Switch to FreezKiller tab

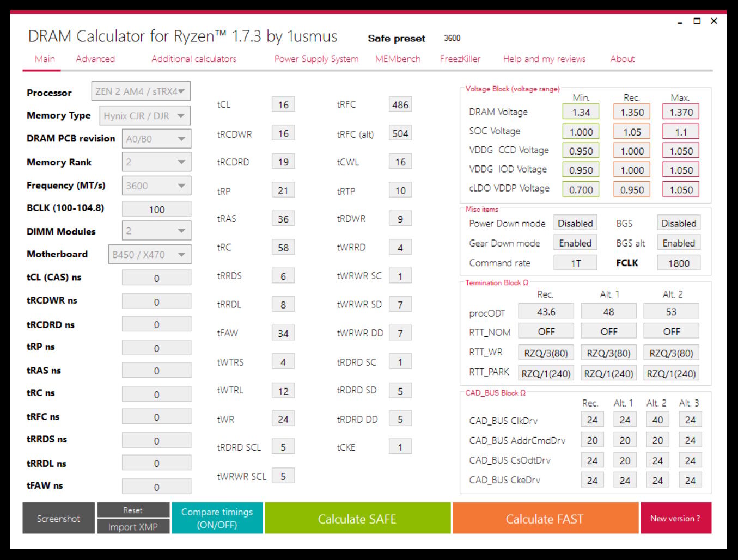pos(460,59)
